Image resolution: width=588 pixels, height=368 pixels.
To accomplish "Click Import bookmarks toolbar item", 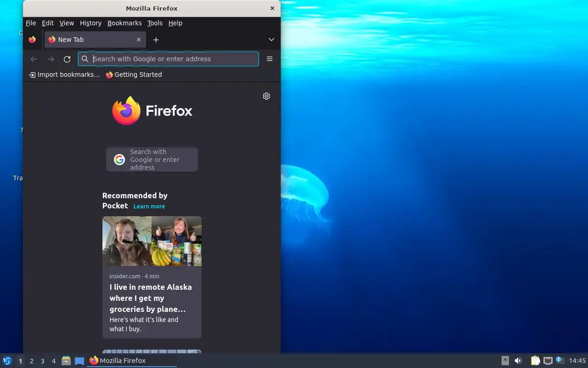I will 64,75.
